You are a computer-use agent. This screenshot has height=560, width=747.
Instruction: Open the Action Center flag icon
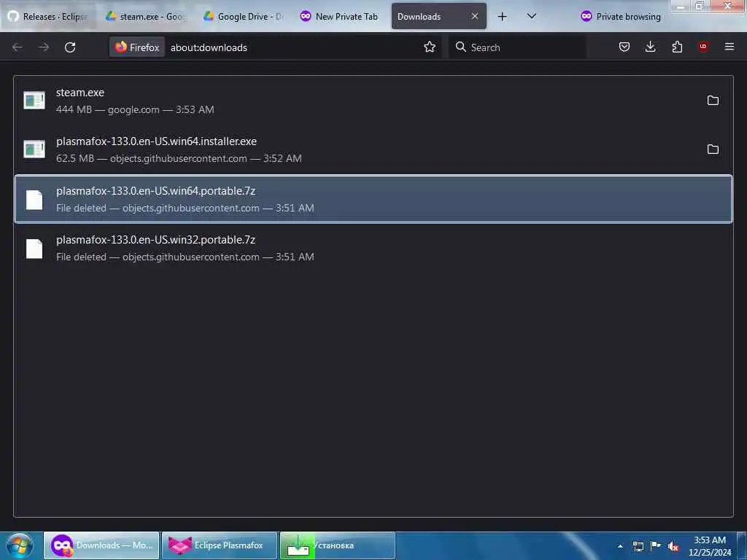[x=656, y=546]
